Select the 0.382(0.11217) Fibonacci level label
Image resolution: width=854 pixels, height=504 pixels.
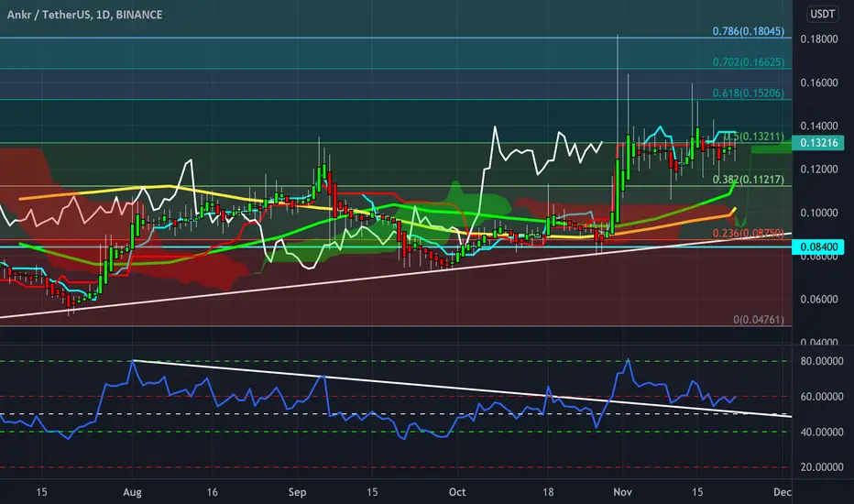[749, 180]
